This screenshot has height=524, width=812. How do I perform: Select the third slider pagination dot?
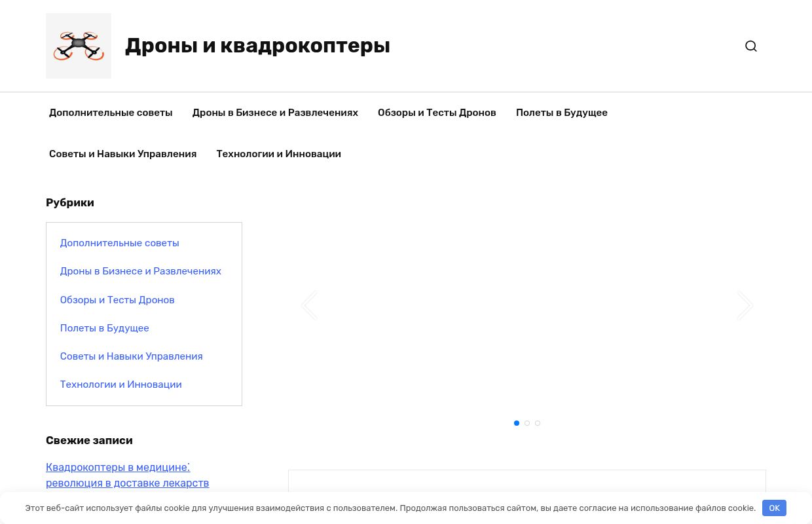(x=538, y=423)
